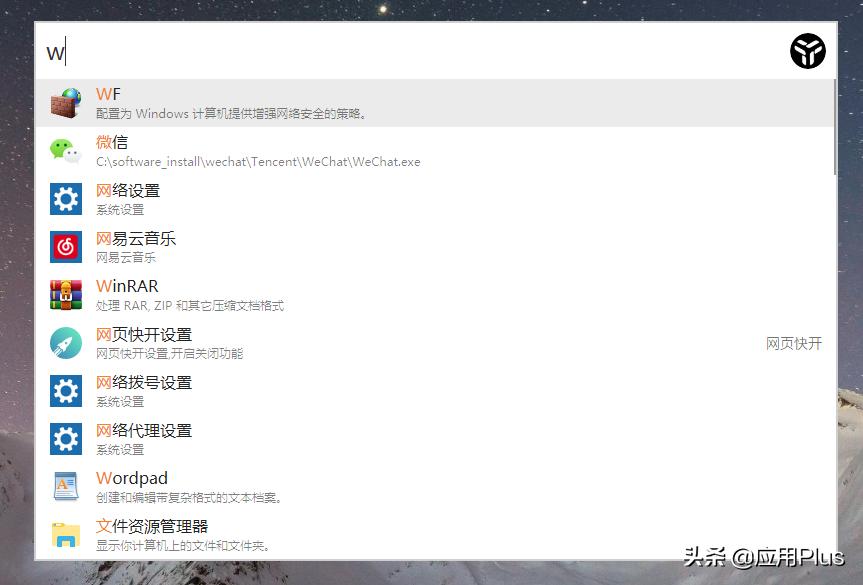This screenshot has width=863, height=585.
Task: Click the 网页快开 label on the right
Action: pos(793,343)
